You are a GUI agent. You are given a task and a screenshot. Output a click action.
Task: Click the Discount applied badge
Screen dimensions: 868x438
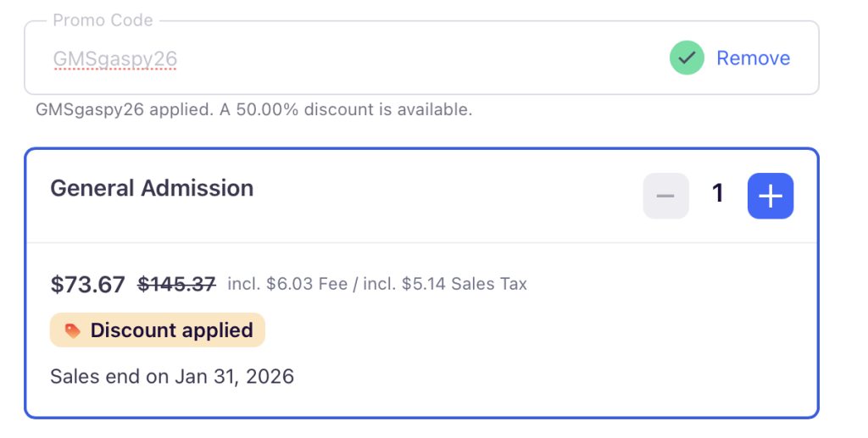coord(158,330)
